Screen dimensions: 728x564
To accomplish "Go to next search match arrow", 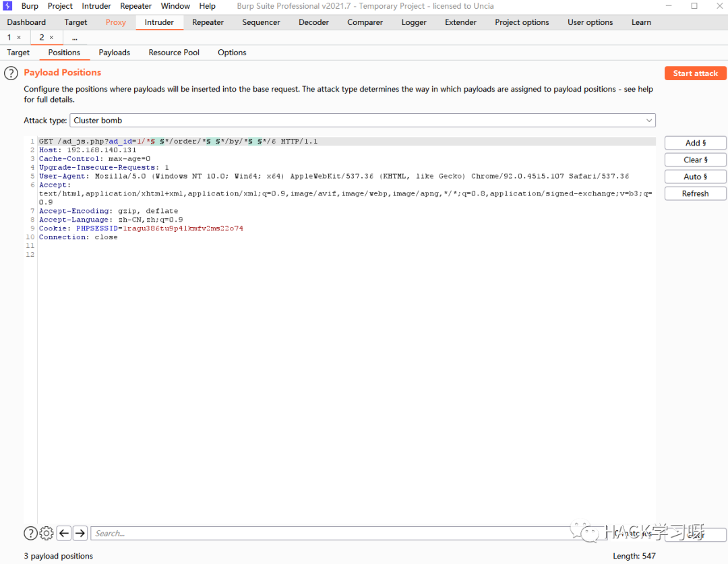I will pos(80,534).
